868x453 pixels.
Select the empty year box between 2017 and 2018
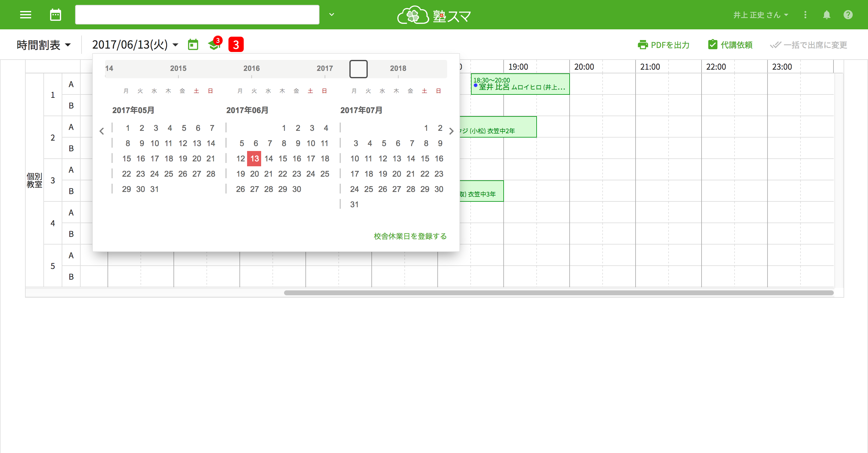coord(358,68)
